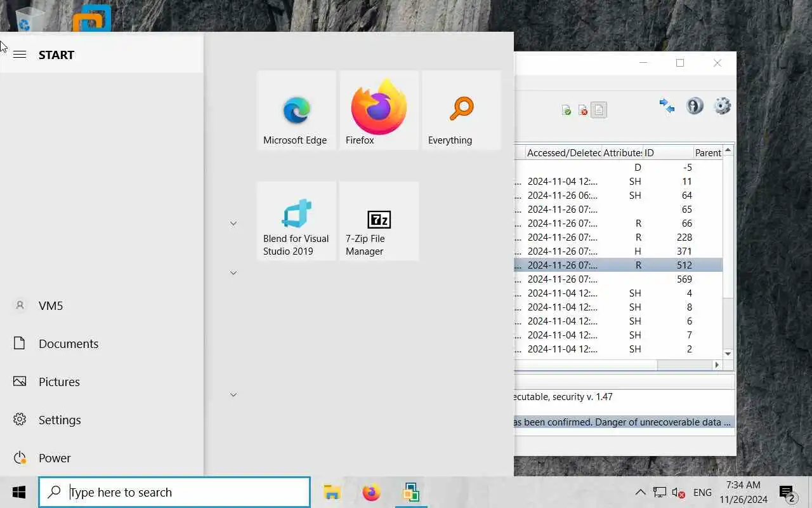Open Documents from Start sidebar
Viewport: 812px width, 508px height.
coord(101,344)
